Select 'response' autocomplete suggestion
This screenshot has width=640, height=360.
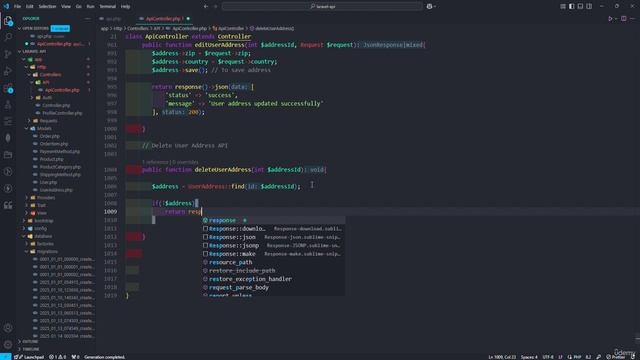pyautogui.click(x=273, y=220)
